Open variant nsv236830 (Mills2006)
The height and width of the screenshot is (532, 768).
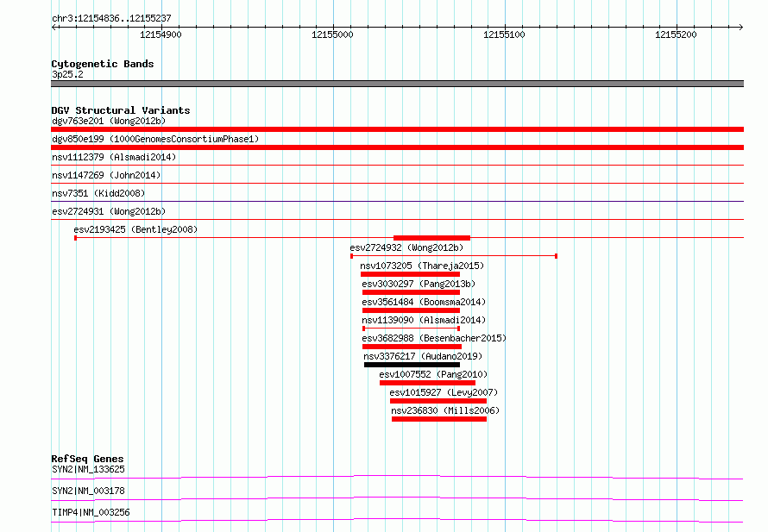[445, 410]
